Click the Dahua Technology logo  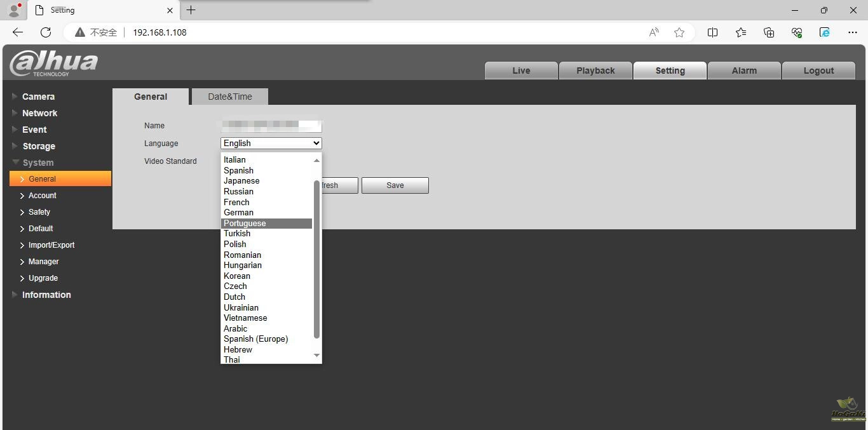54,64
